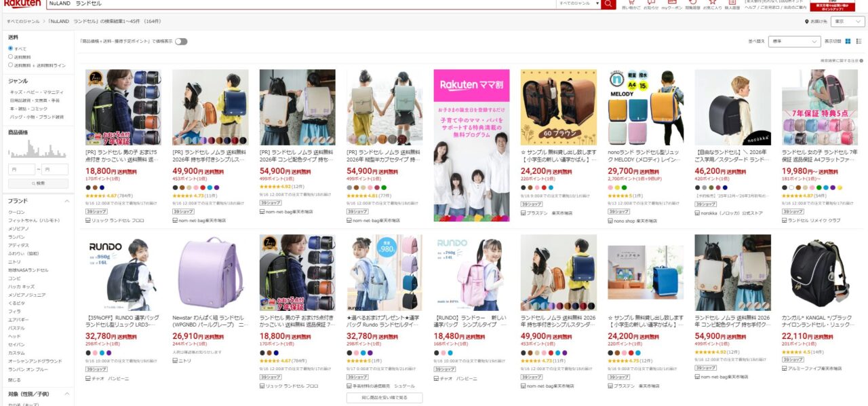Click the red search magnifier button
This screenshot has height=406, width=868.
tap(608, 3)
